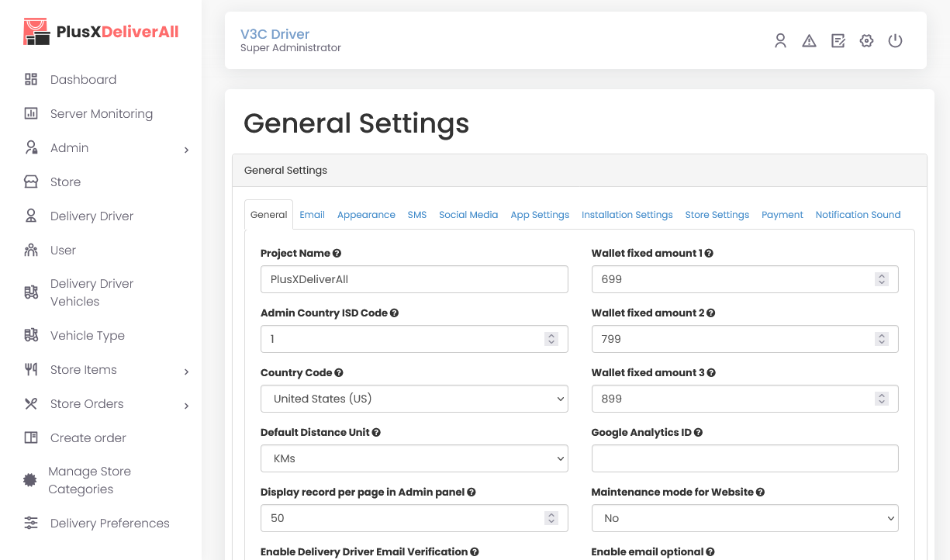Select the General tab
The width and height of the screenshot is (950, 560).
point(269,215)
